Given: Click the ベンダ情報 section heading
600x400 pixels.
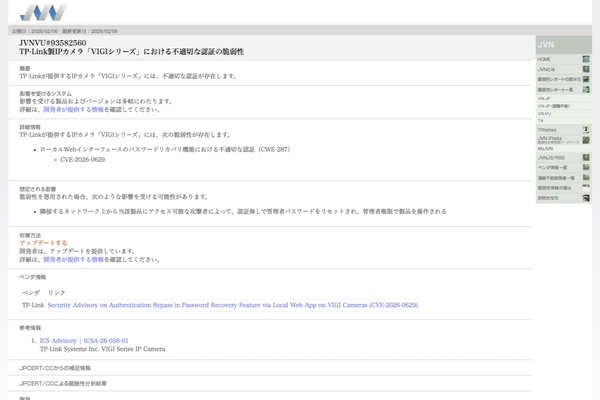Looking at the screenshot, I should pos(33,277).
